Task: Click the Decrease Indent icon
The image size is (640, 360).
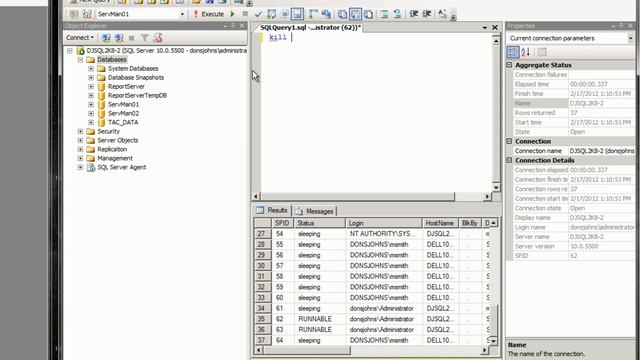Action: point(413,14)
